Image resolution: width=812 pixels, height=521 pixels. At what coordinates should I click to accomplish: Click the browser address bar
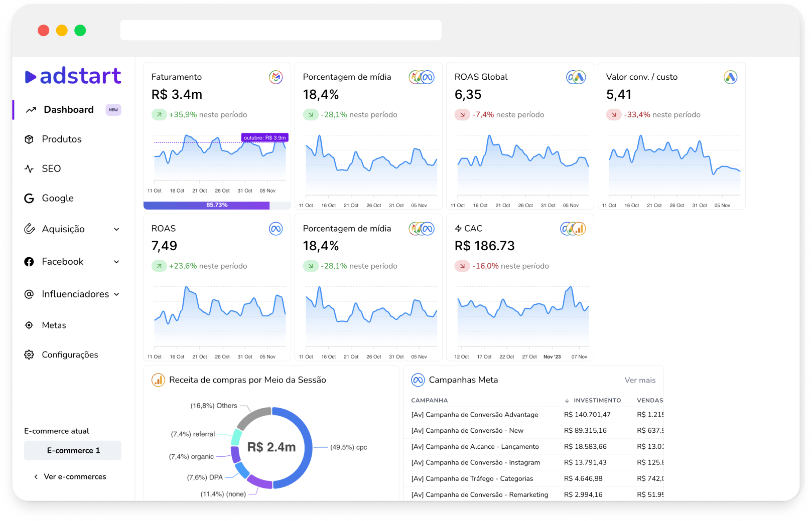pos(281,30)
